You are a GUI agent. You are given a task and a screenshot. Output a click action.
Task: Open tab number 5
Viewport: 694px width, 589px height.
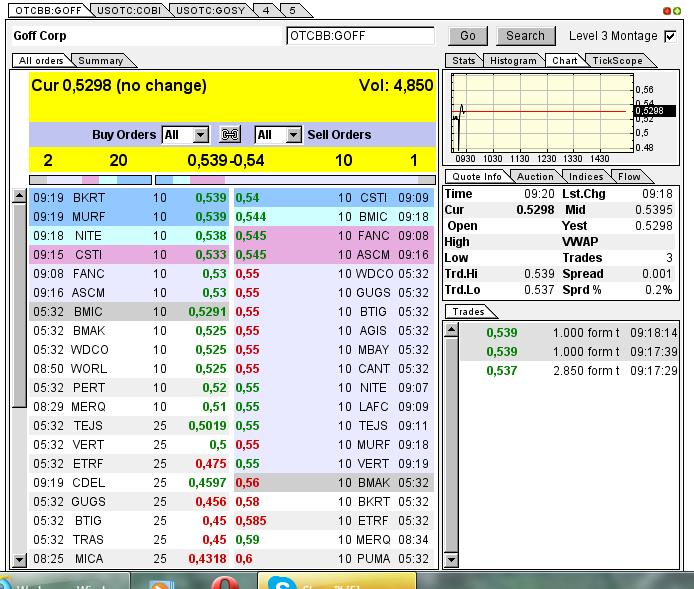point(293,11)
